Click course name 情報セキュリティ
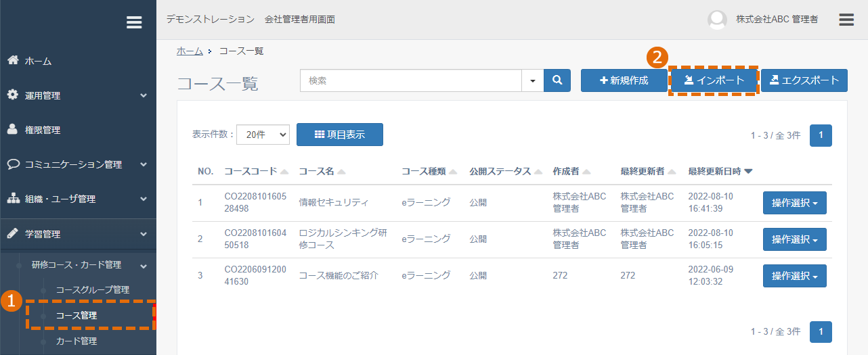The width and height of the screenshot is (868, 355). coord(334,202)
